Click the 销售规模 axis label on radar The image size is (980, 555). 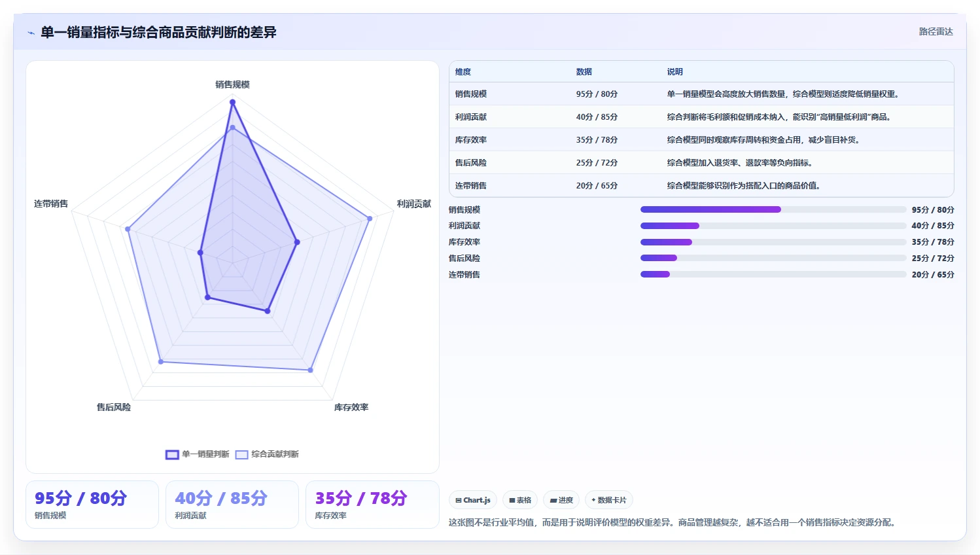[x=232, y=84]
